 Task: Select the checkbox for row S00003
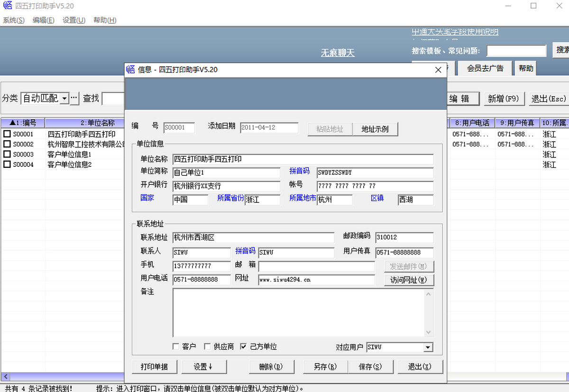(7, 155)
